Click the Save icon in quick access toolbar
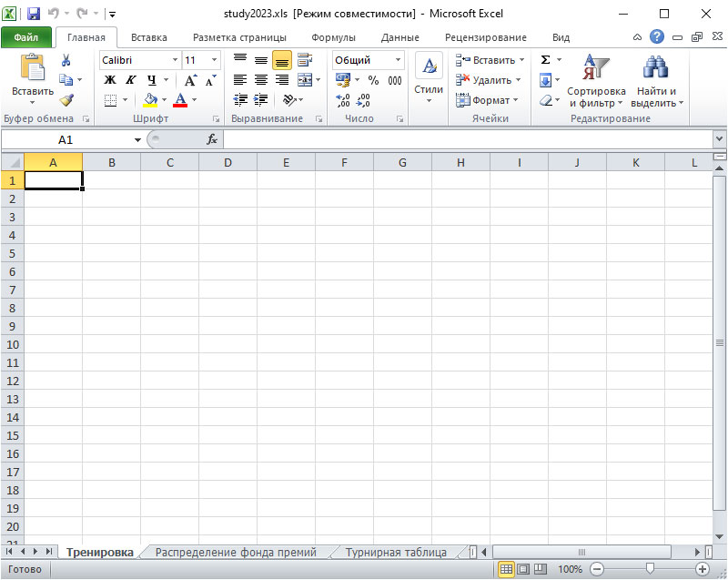This screenshot has width=728, height=580. (x=34, y=14)
